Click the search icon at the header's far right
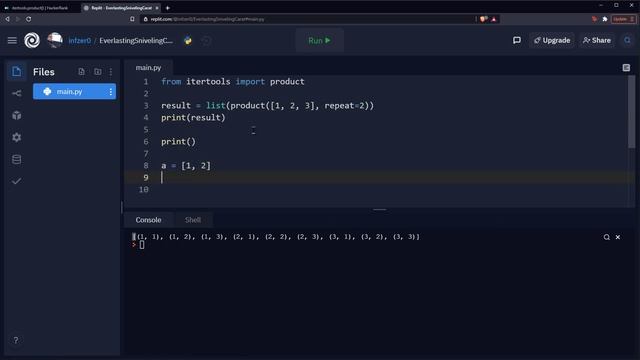 (x=627, y=40)
